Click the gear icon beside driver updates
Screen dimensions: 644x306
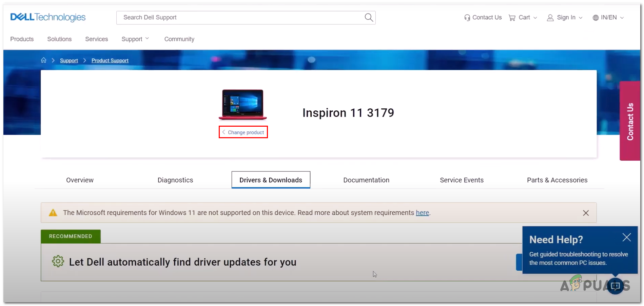click(x=58, y=261)
